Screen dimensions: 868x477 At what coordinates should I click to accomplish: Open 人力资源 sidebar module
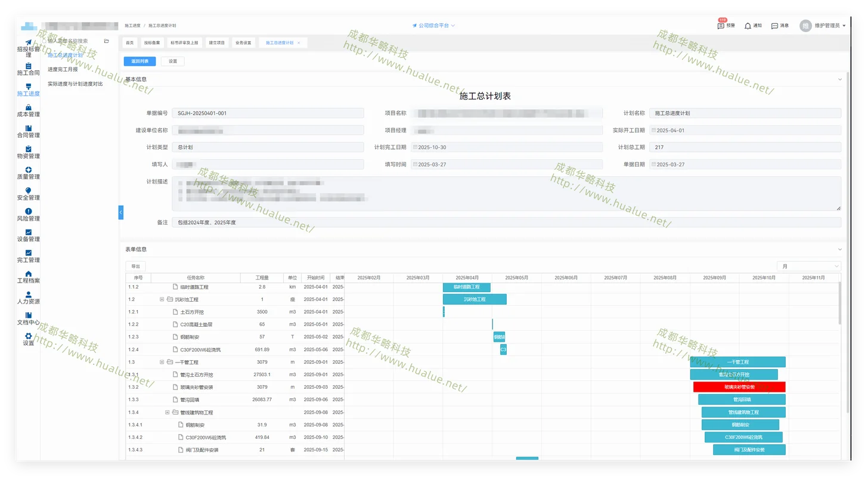pos(28,298)
